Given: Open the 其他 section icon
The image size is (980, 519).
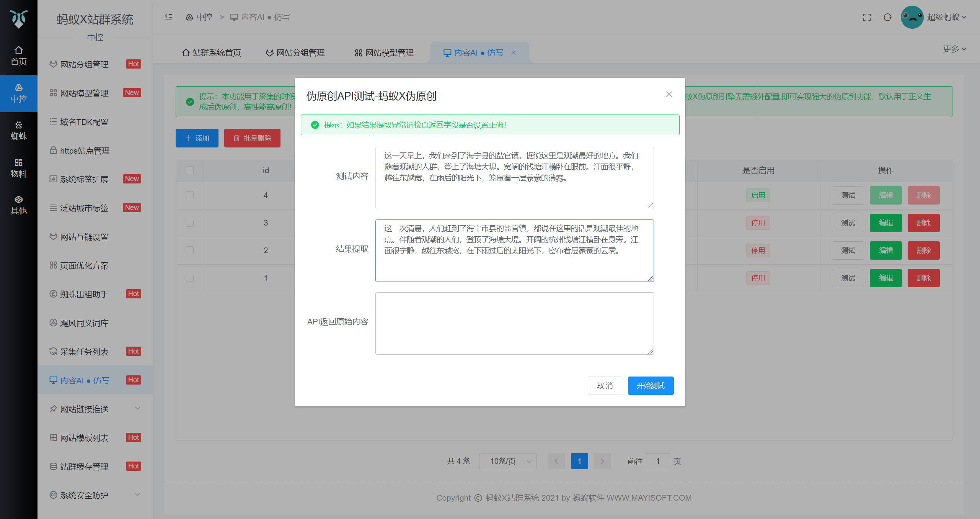Looking at the screenshot, I should click(18, 200).
